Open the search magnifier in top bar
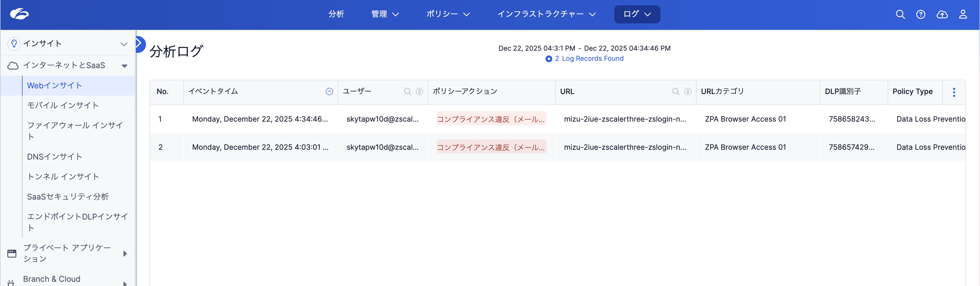 (x=900, y=14)
